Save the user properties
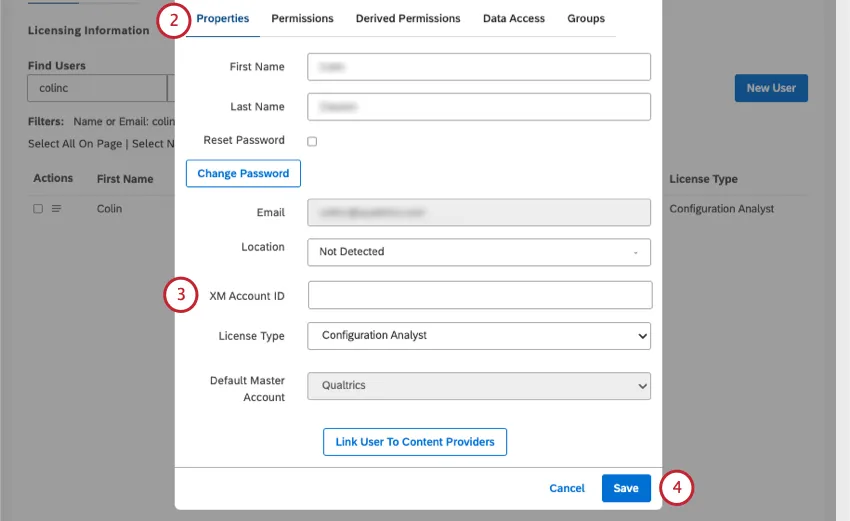The height and width of the screenshot is (521, 850). 626,488
